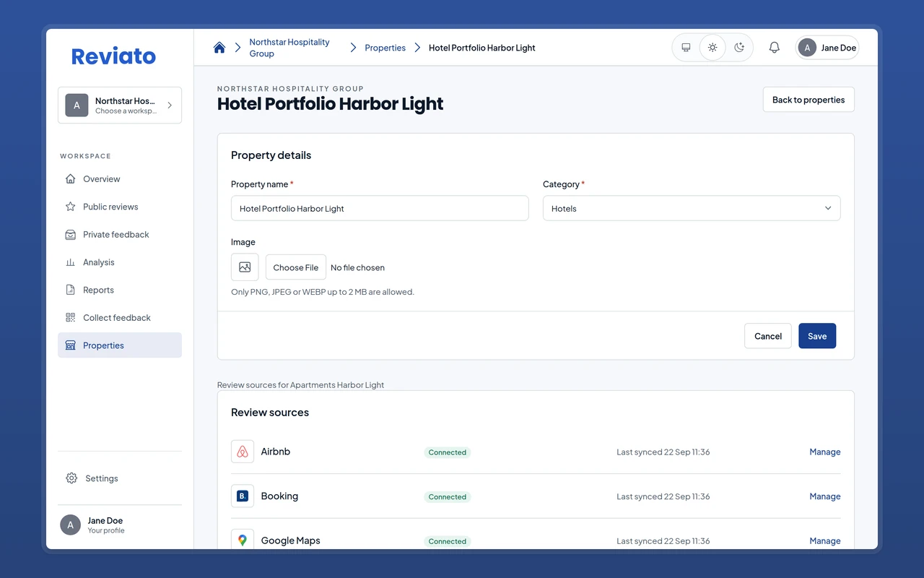The image size is (924, 578).
Task: Open Reports in the sidebar
Action: pos(120,290)
